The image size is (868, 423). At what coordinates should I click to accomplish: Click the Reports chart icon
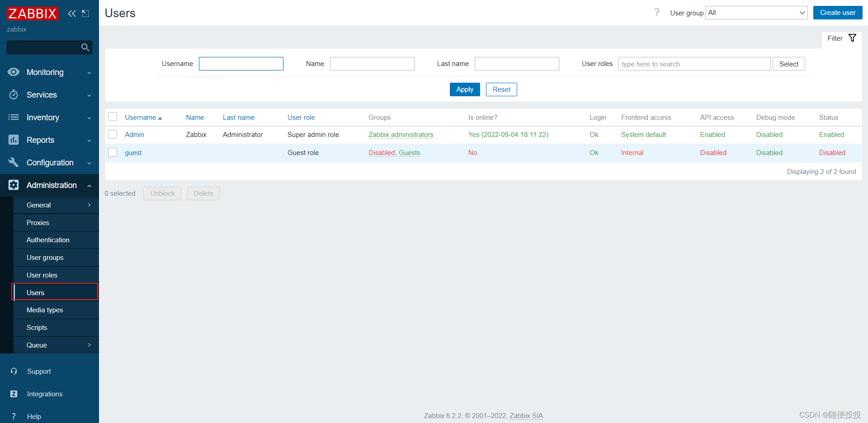pyautogui.click(x=14, y=140)
